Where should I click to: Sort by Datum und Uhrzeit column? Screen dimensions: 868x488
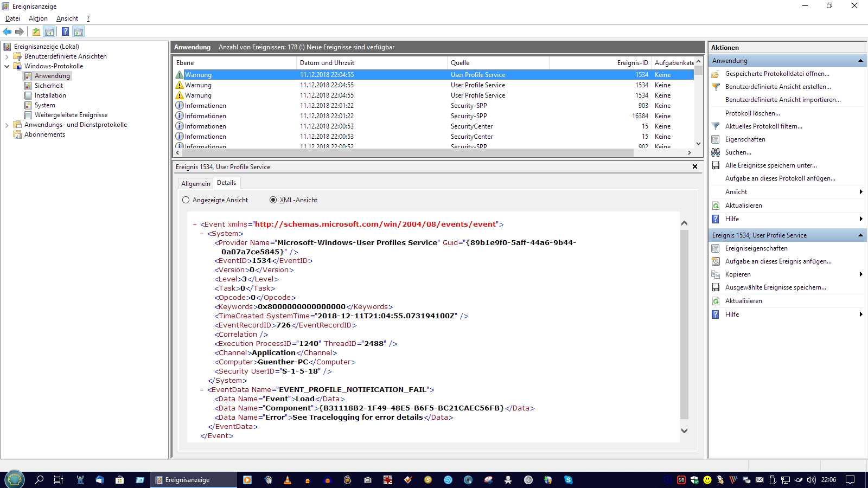point(372,63)
